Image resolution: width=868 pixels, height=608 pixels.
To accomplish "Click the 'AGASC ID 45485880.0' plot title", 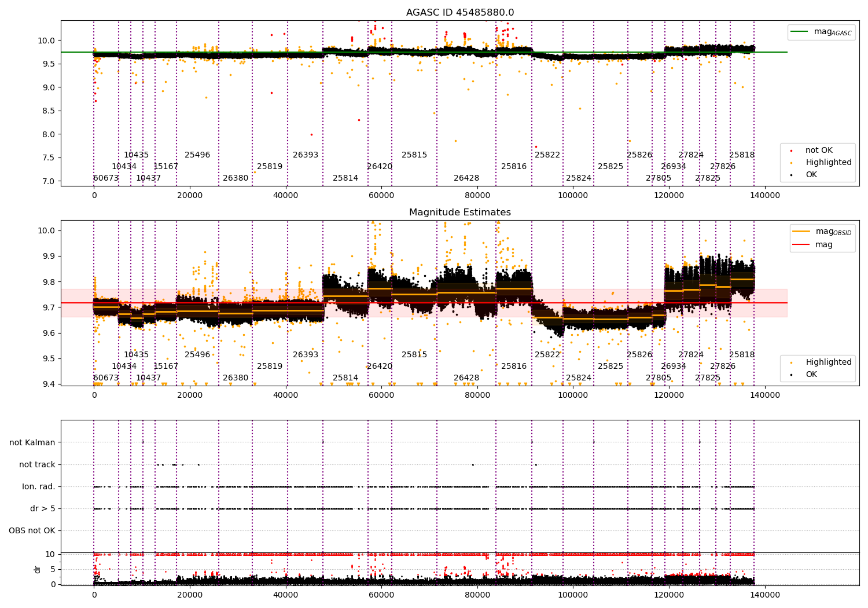I will coord(460,13).
